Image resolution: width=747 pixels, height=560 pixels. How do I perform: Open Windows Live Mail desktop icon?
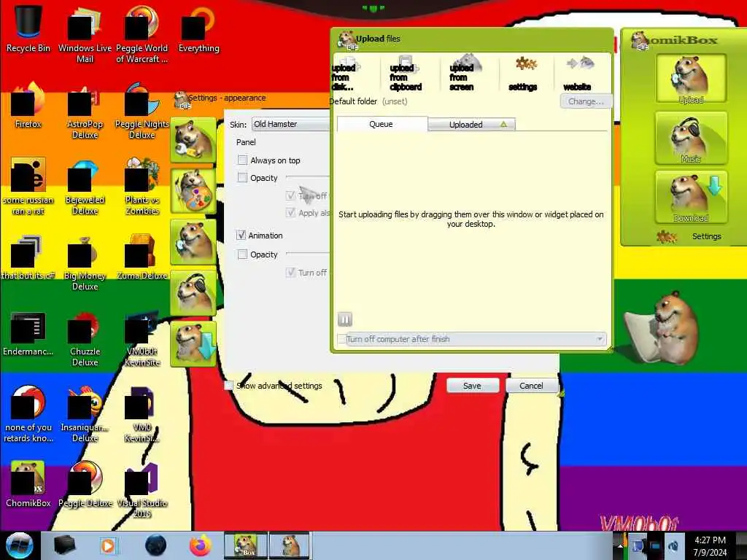tap(85, 34)
